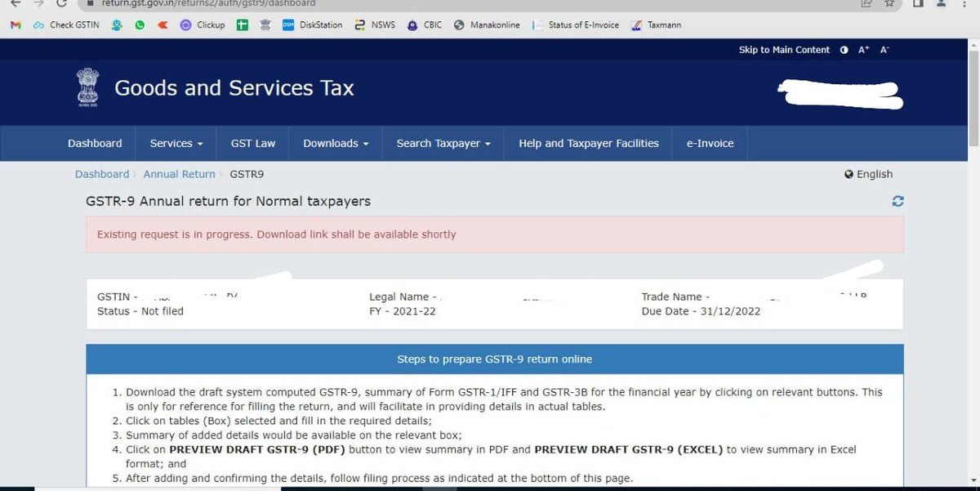Open the Taxmann bookmark
The image size is (980, 491).
click(657, 25)
